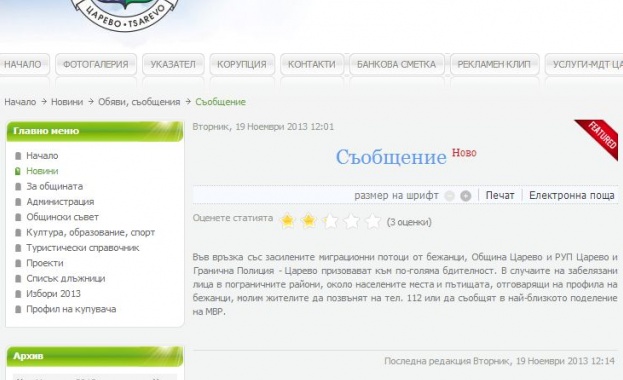The width and height of the screenshot is (623, 380).
Task: Open Туристически справочник in sidebar
Action: pyautogui.click(x=83, y=248)
